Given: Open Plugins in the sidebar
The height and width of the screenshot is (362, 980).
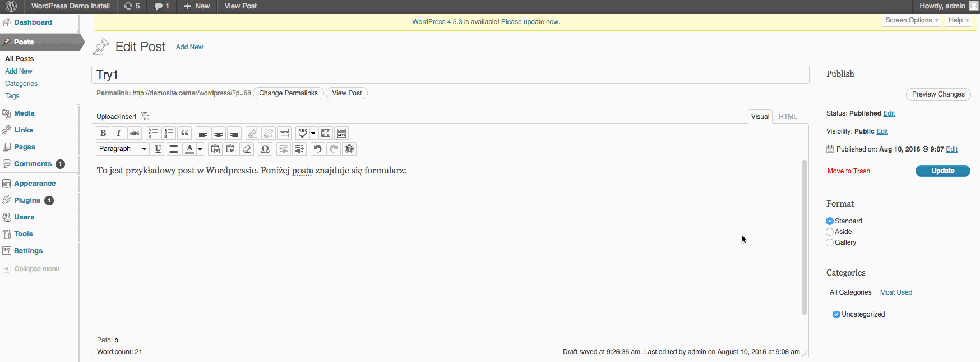Looking at the screenshot, I should coord(27,200).
